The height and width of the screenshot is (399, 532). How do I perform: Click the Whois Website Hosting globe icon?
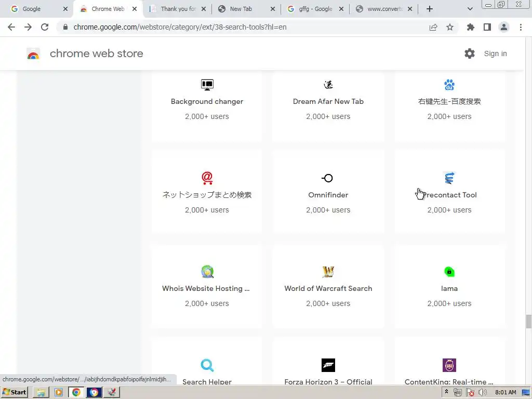click(x=207, y=271)
